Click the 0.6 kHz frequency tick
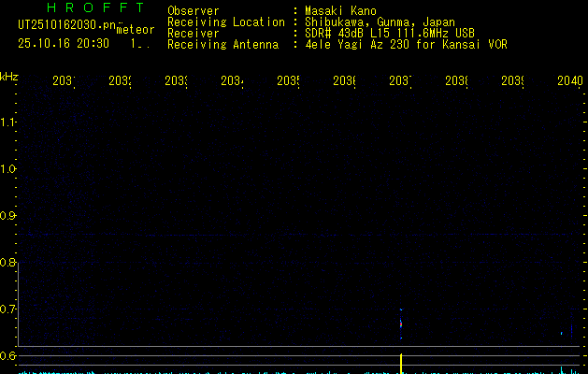 [8, 356]
